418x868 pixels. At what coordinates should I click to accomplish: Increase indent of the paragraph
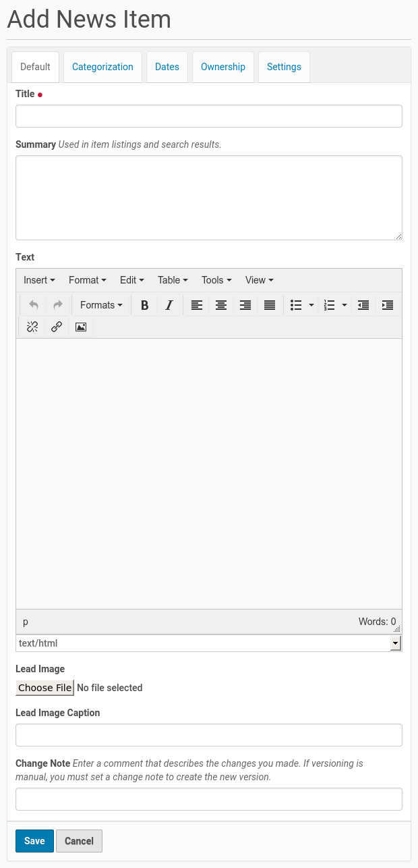tap(388, 305)
